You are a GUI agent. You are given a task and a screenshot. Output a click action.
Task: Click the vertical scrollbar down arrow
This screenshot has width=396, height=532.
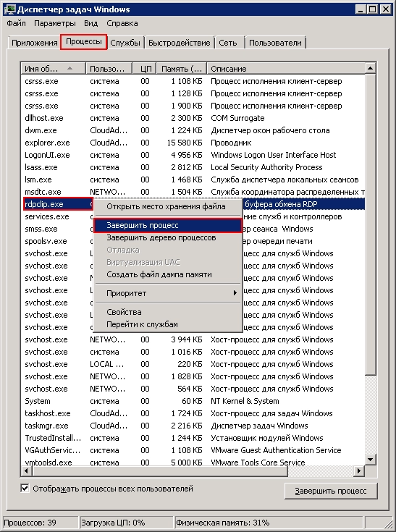[x=370, y=460]
